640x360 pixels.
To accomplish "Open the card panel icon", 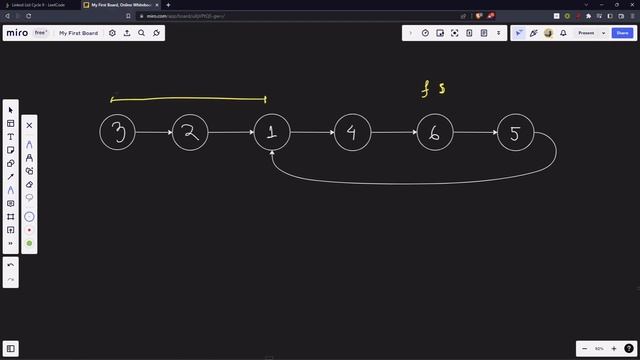I will click(x=469, y=33).
